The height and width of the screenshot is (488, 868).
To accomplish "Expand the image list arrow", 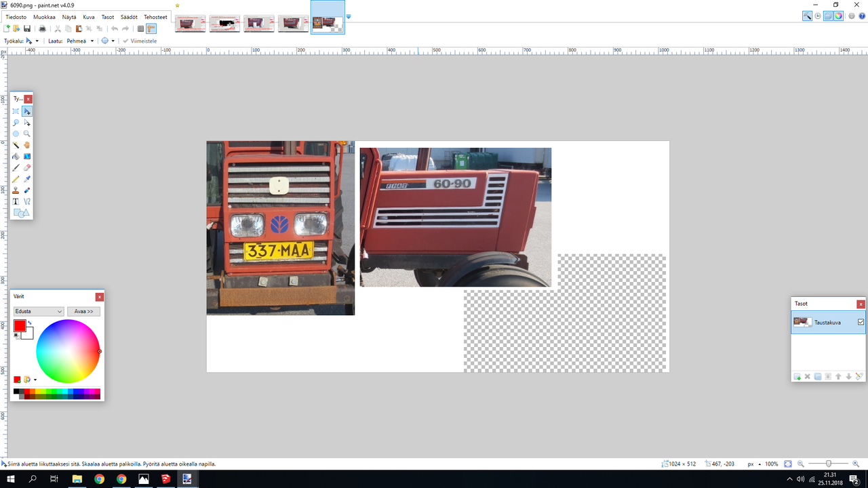I will (349, 16).
